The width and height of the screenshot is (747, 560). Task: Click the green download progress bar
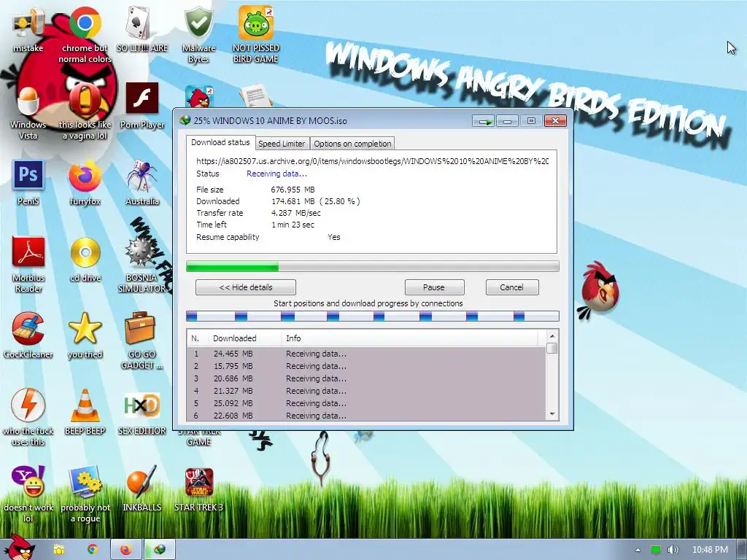[x=373, y=266]
